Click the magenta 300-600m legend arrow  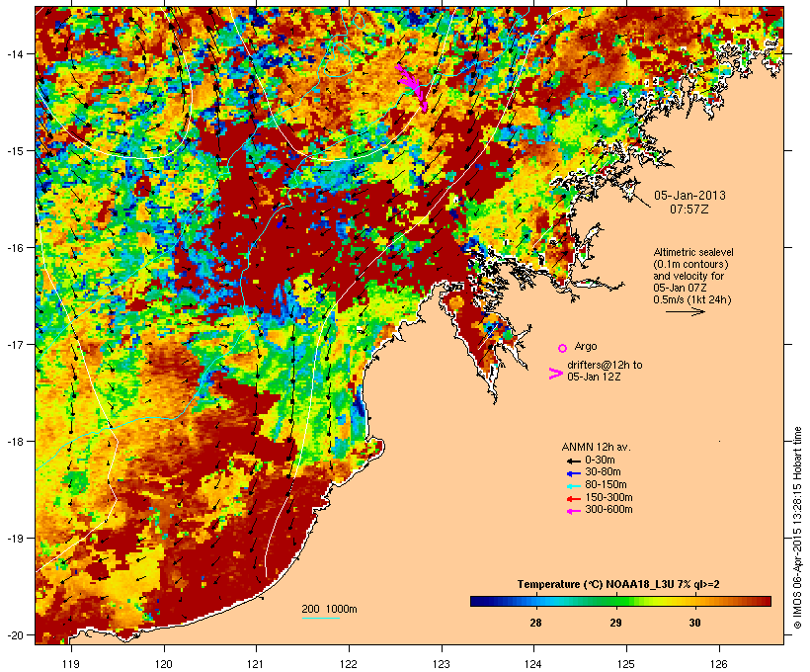573,511
